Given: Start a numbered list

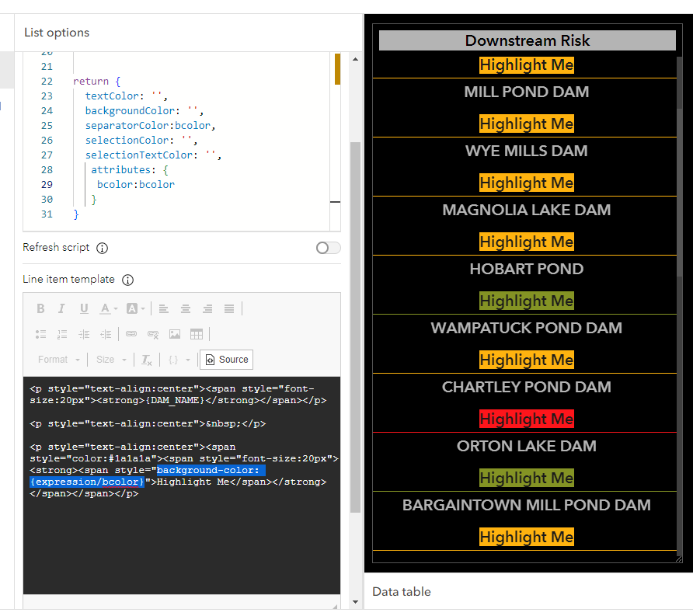Looking at the screenshot, I should point(63,333).
